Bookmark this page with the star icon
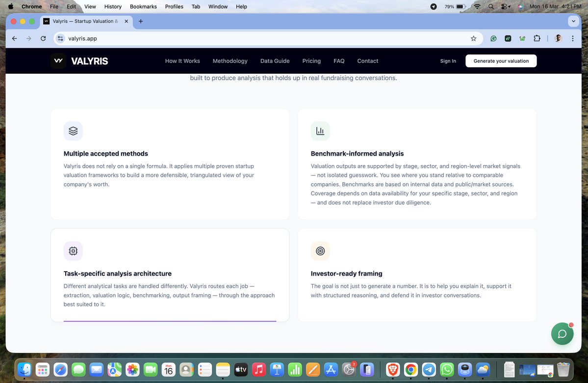This screenshot has height=383, width=588. [473, 38]
